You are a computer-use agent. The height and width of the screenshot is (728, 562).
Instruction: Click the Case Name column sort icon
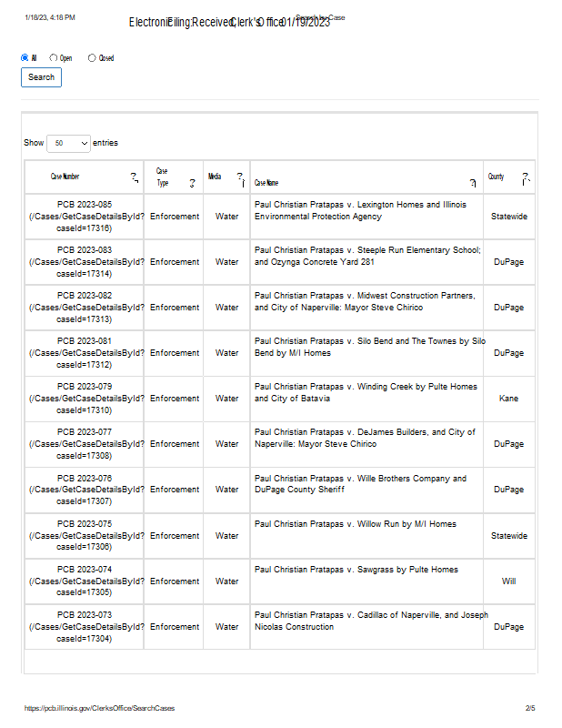472,183
